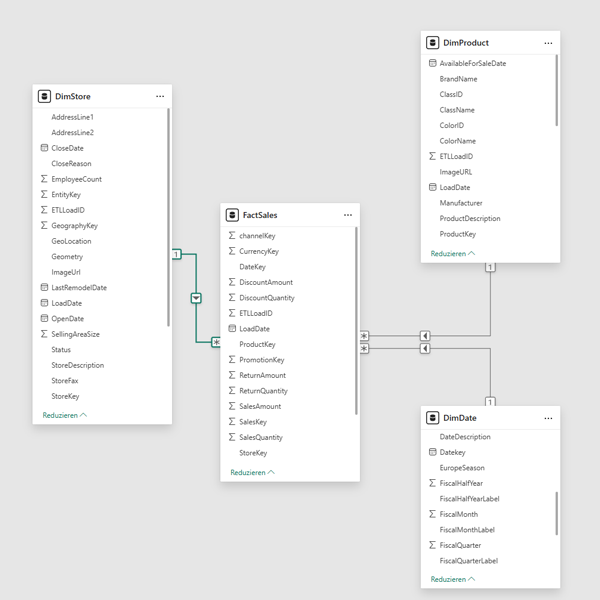Collapse the DimDate table via Reduzieren
This screenshot has width=600, height=600.
452,579
